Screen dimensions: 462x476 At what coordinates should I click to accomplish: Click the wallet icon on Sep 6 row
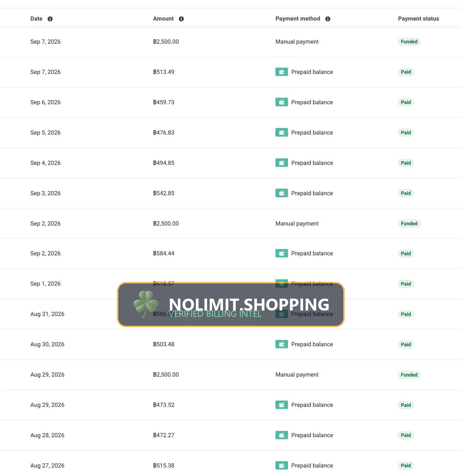point(282,102)
